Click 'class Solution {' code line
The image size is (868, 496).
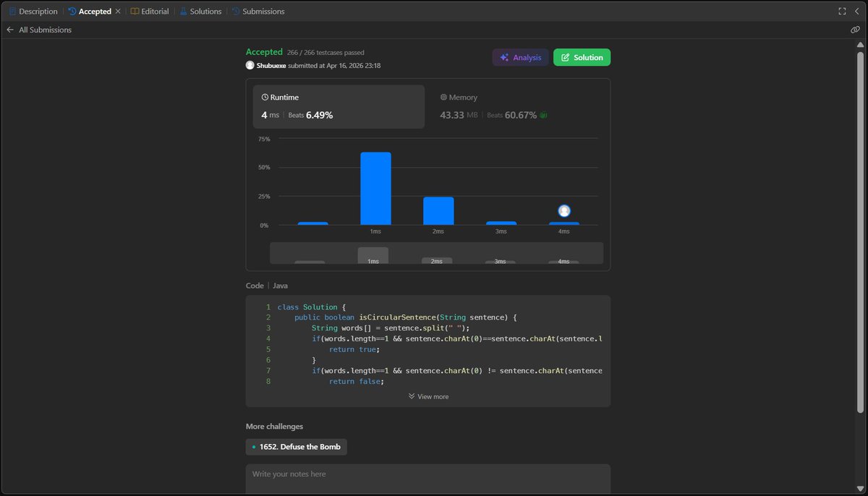click(312, 307)
